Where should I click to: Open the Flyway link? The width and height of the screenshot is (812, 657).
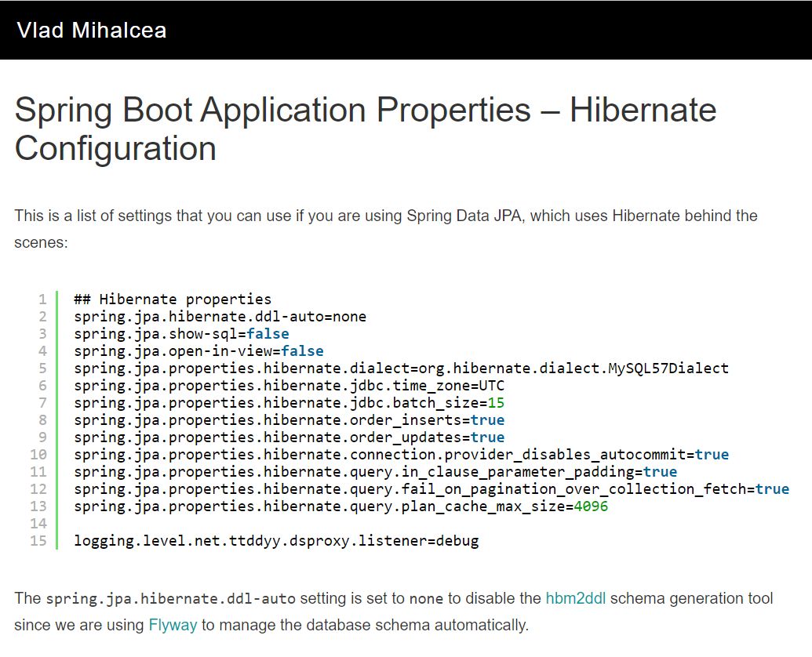coord(173,625)
